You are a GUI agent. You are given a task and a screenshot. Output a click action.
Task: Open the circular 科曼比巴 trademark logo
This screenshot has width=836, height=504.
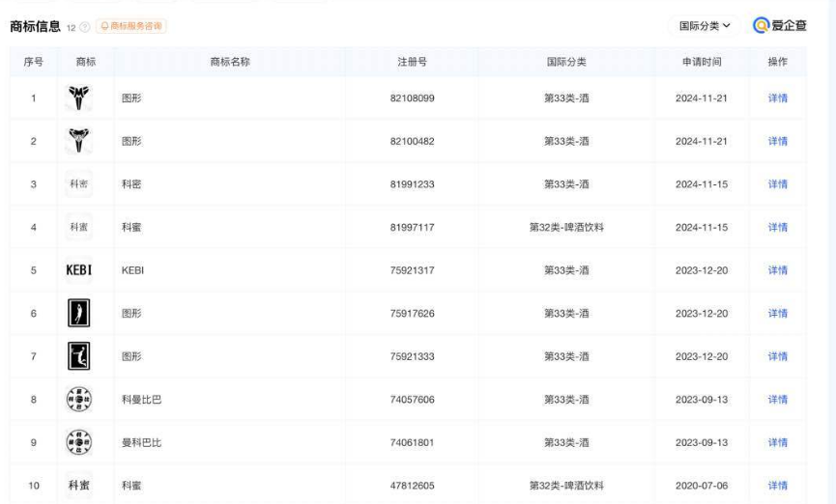click(x=79, y=400)
